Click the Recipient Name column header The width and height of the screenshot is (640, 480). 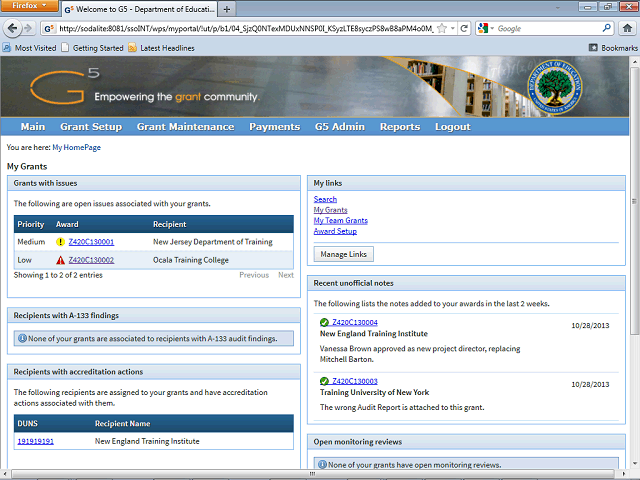[122, 423]
